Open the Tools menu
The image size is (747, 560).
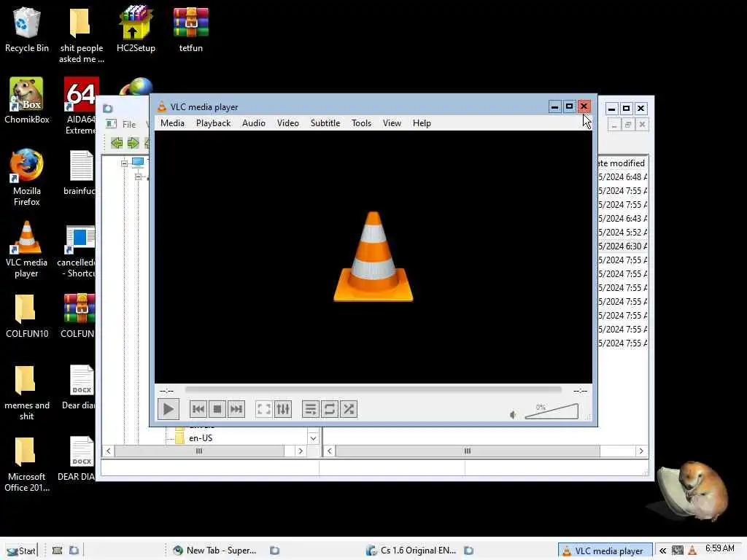coord(362,123)
